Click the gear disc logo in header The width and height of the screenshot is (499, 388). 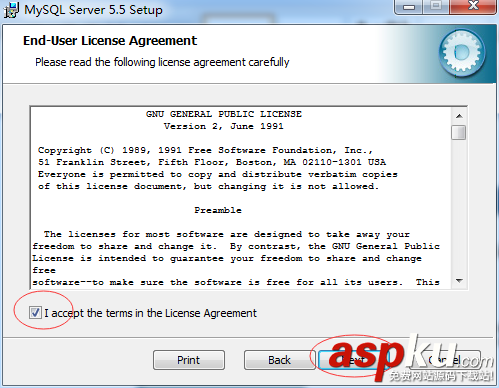click(x=462, y=53)
